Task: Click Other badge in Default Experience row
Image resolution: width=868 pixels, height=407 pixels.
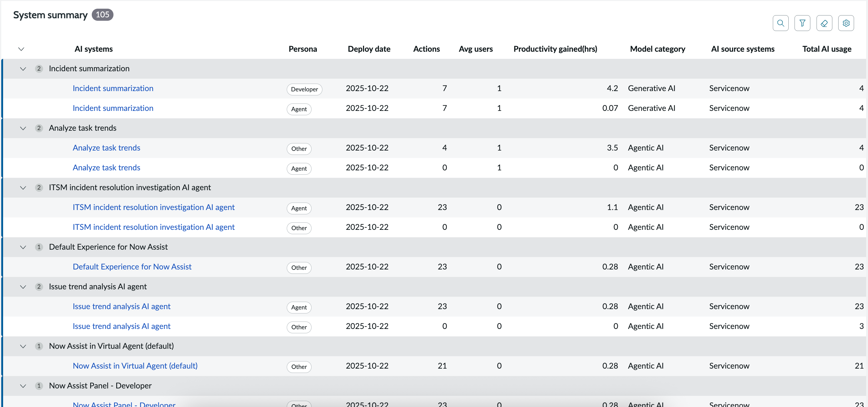Action: [299, 268]
